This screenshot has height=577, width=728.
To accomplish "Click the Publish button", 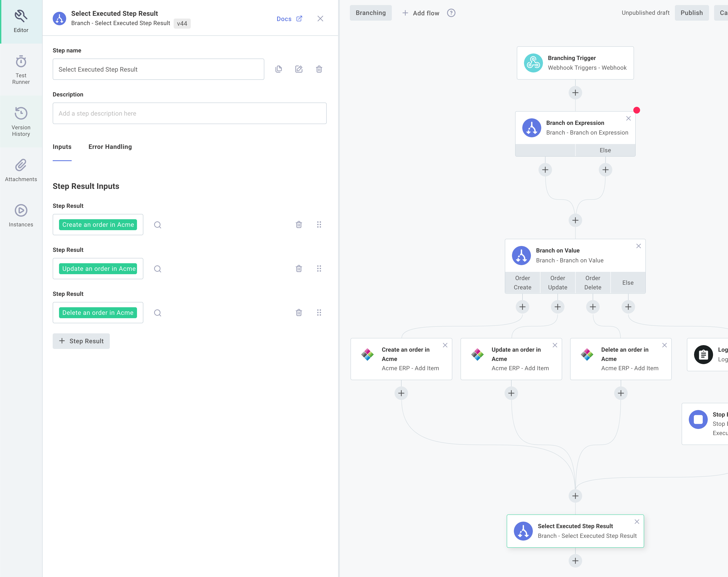I will [692, 13].
